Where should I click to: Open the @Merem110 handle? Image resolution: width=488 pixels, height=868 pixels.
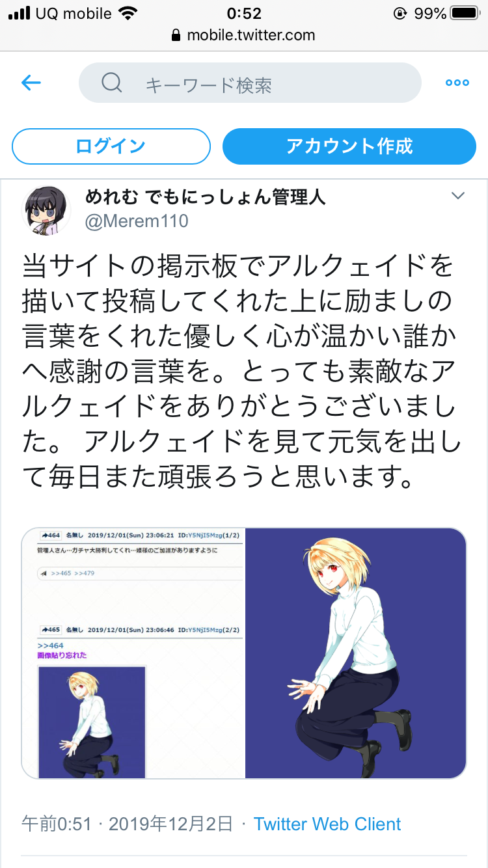(x=137, y=221)
